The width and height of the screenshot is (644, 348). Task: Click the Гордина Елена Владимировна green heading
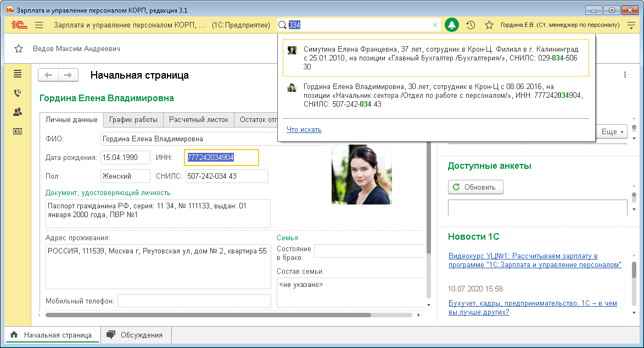(107, 98)
